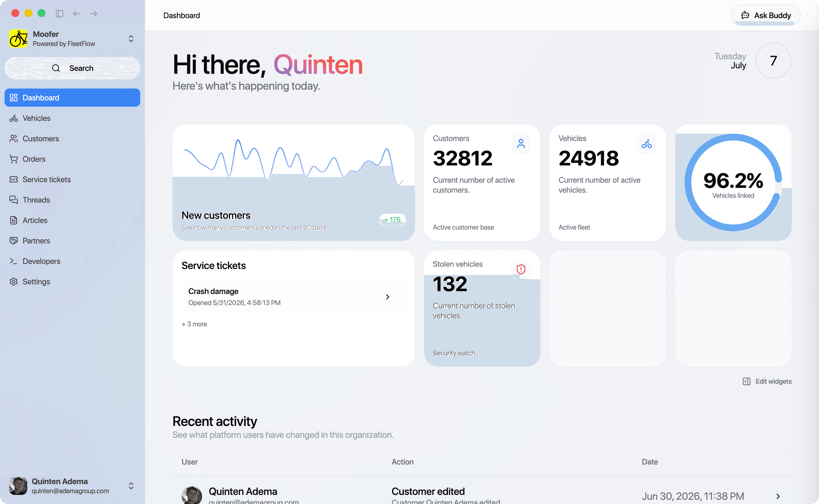Navigate to Customers
Image resolution: width=819 pixels, height=504 pixels.
[72, 139]
